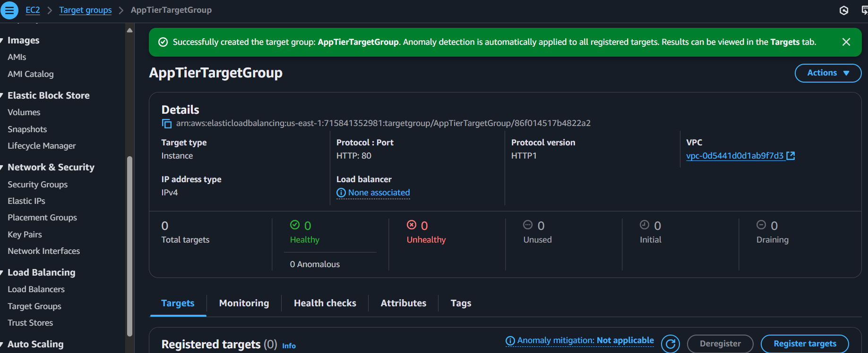868x353 pixels.
Task: Open Load Balancers in the sidebar
Action: point(36,289)
